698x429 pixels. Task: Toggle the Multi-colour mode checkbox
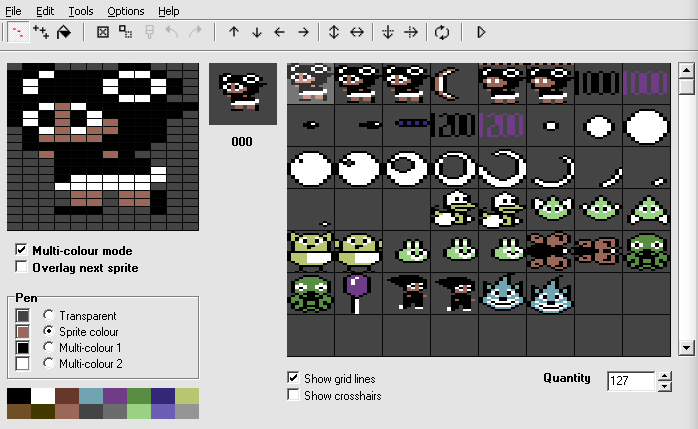(x=21, y=250)
